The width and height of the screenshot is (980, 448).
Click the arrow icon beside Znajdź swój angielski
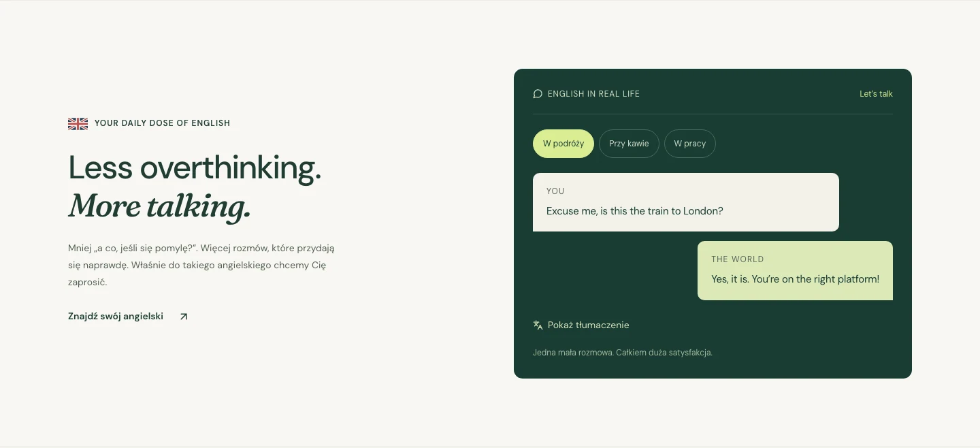click(184, 317)
